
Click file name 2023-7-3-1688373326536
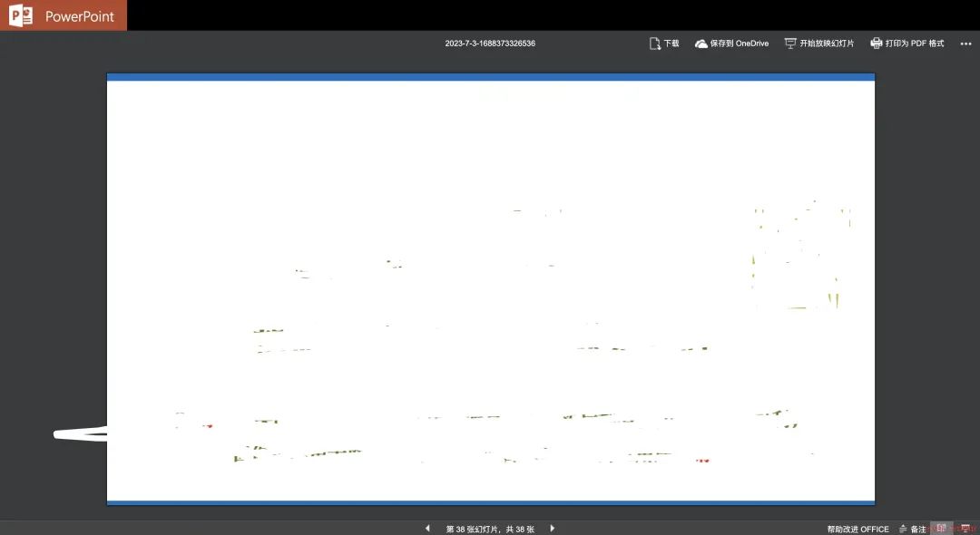[x=490, y=44]
